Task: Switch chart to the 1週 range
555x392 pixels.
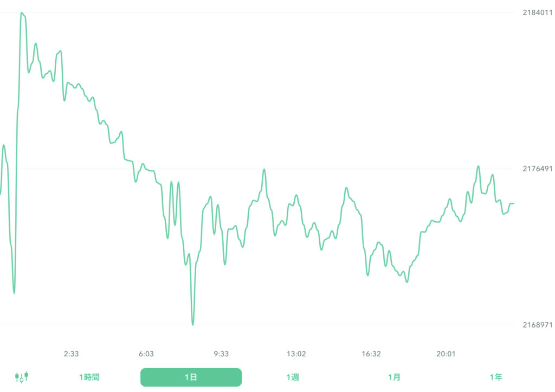Action: coord(293,377)
